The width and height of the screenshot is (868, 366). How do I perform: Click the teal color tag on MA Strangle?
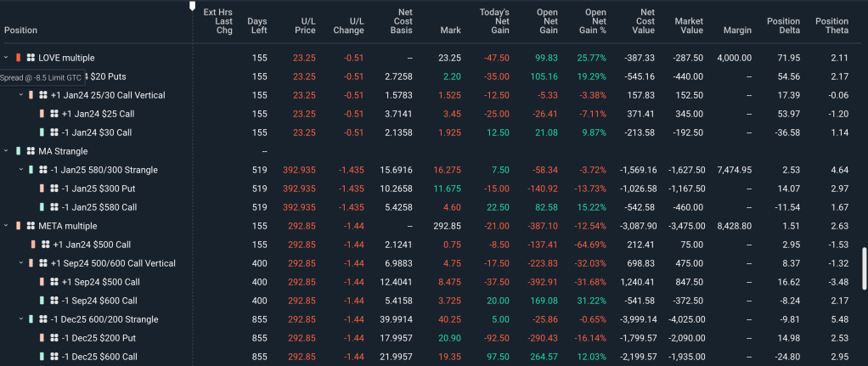pyautogui.click(x=18, y=151)
